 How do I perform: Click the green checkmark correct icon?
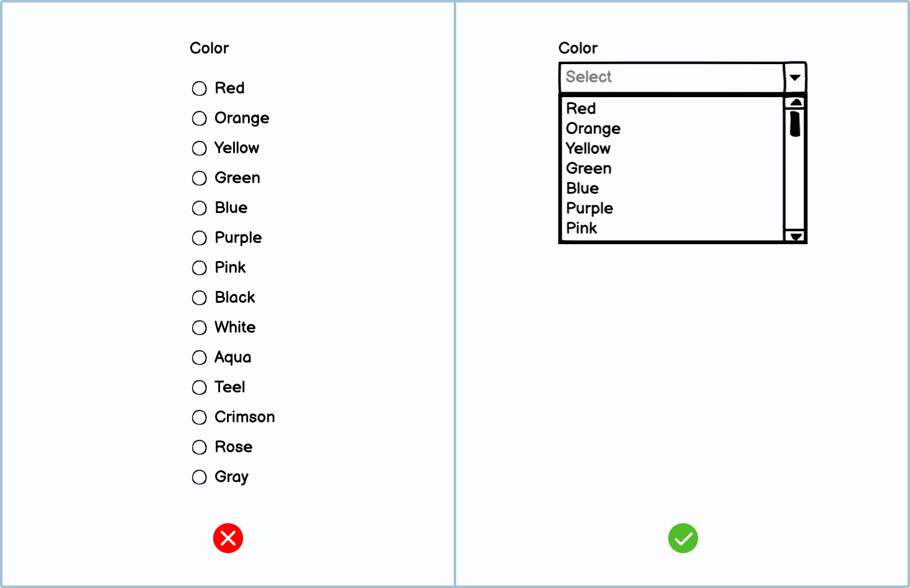click(683, 538)
